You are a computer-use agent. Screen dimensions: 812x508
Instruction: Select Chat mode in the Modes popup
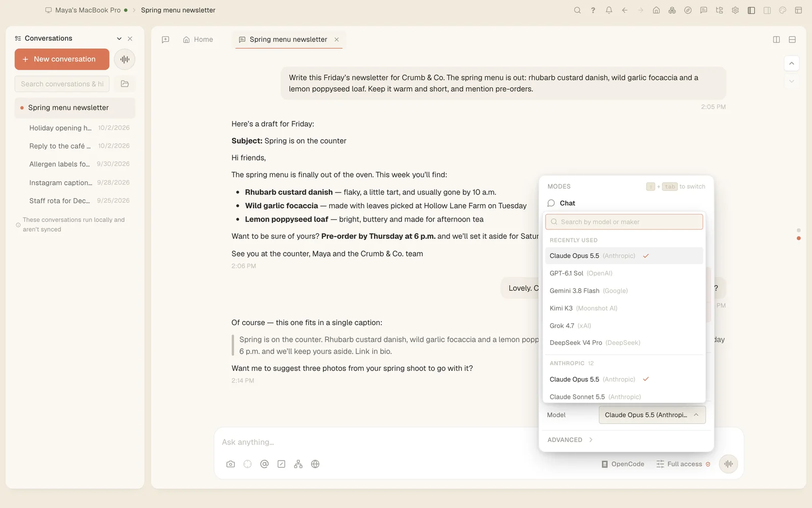[626, 203]
